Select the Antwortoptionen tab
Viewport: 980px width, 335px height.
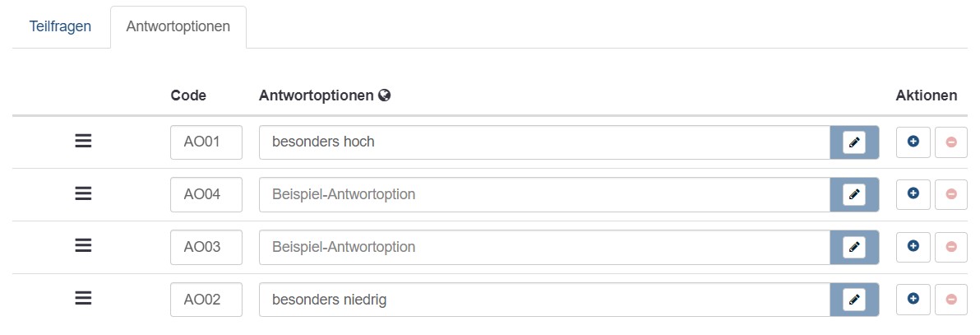[x=178, y=26]
